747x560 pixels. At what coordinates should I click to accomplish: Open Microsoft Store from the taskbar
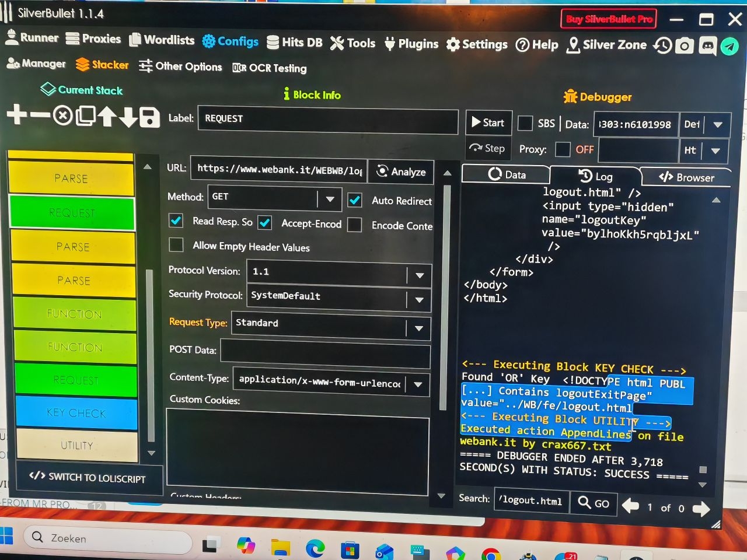click(x=350, y=549)
